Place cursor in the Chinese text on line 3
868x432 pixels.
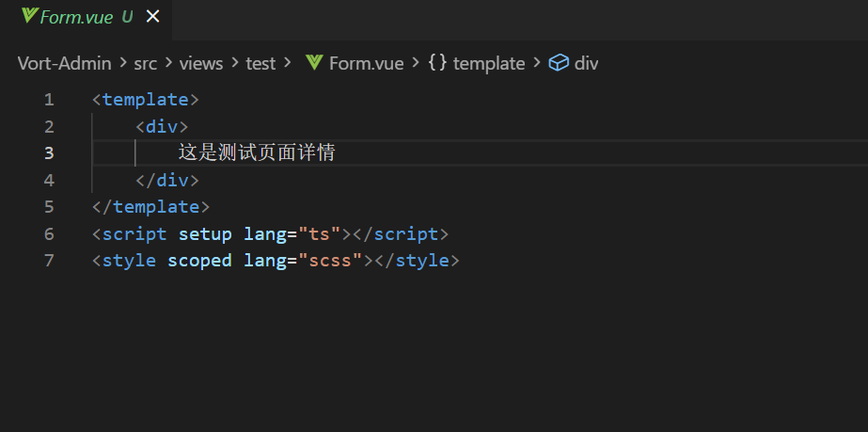pyautogui.click(x=257, y=152)
